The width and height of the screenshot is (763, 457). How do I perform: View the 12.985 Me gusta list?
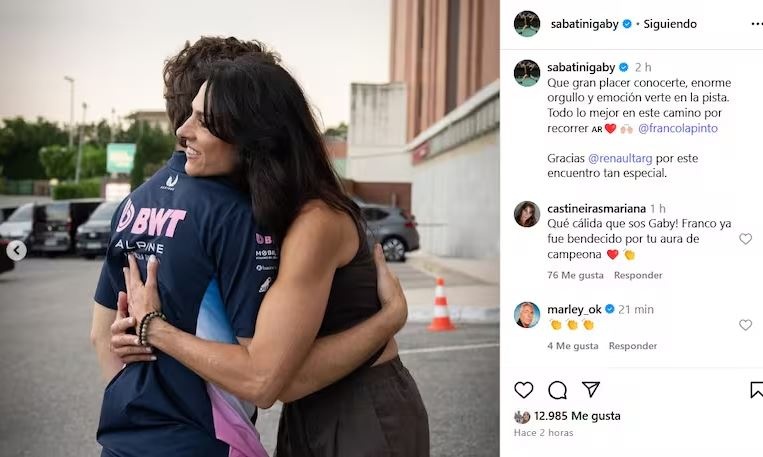tap(577, 416)
